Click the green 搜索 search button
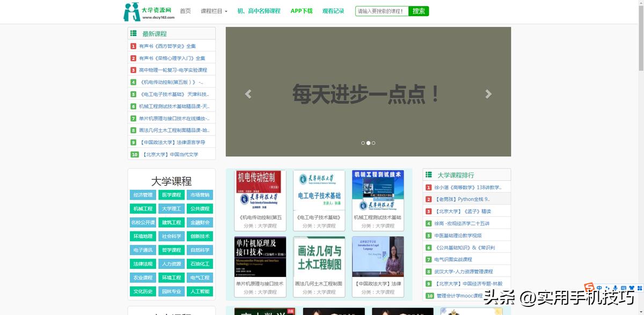 pos(418,11)
